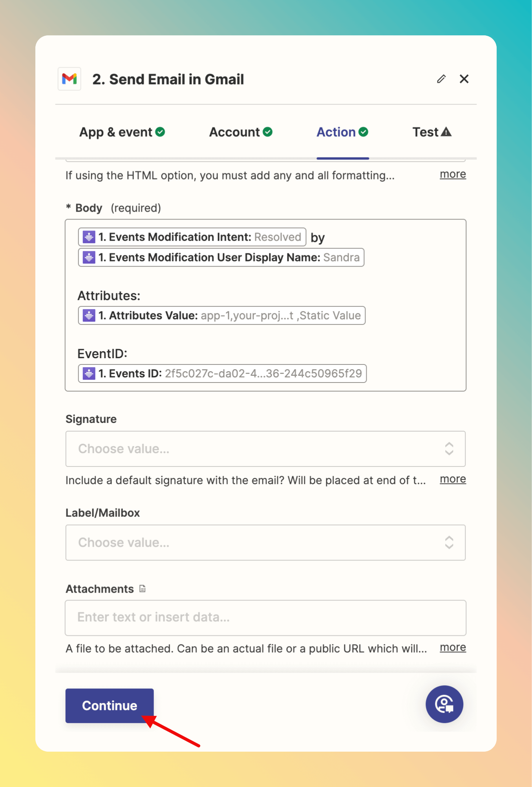Viewport: 532px width, 787px height.
Task: Open the Label/Mailbox dropdown
Action: pyautogui.click(x=265, y=543)
